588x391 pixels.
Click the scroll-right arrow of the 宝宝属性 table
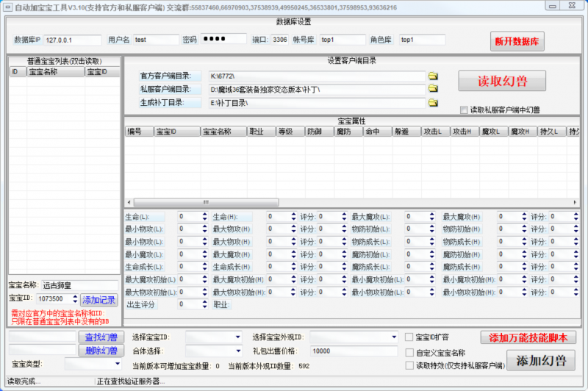point(575,202)
